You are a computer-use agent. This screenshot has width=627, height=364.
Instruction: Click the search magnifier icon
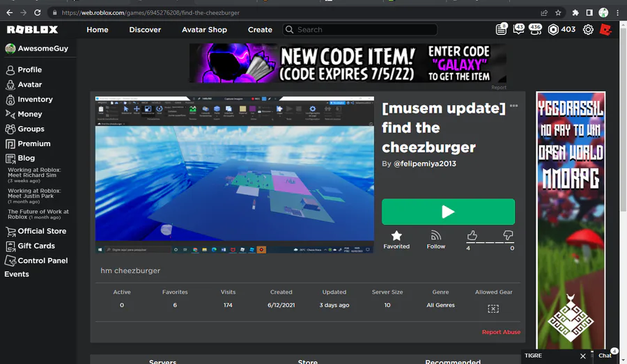click(x=289, y=29)
